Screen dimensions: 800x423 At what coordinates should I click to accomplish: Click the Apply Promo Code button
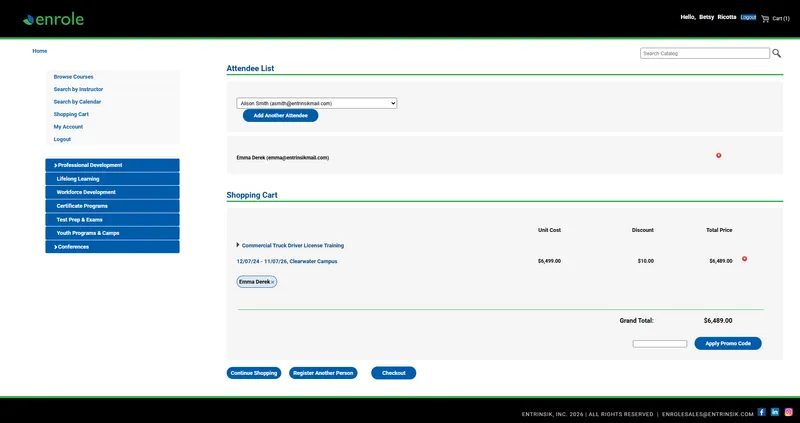pos(728,343)
